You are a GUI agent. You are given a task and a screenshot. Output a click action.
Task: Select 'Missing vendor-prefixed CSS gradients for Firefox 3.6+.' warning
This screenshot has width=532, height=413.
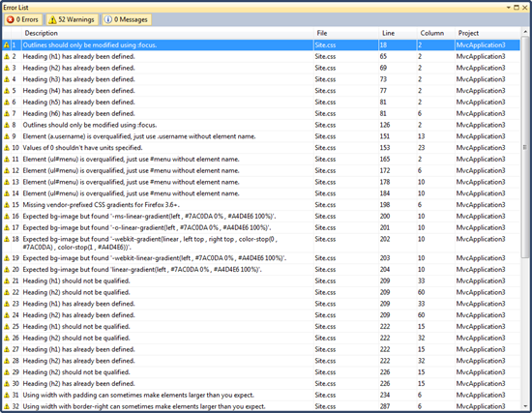coord(102,205)
